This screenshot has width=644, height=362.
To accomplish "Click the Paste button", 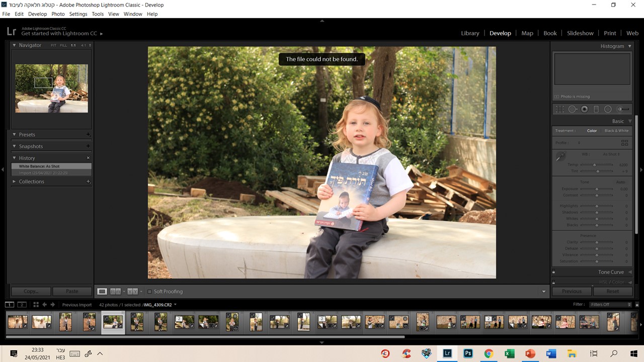I will click(x=72, y=291).
